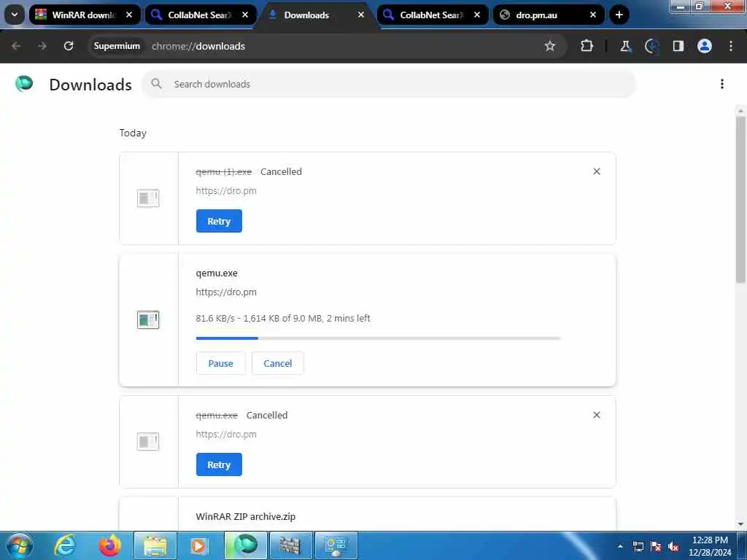The image size is (747, 560).
Task: Click the qemu.exe download progress bar
Action: click(x=379, y=338)
